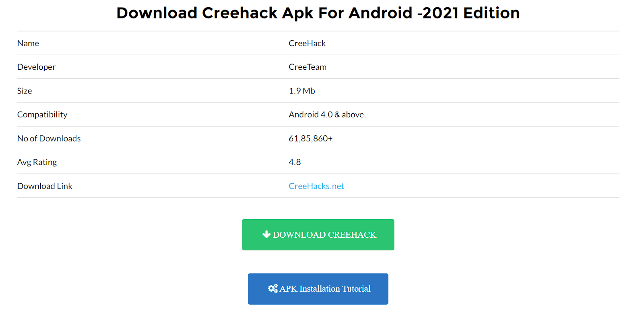Click the 2021 Edition text in heading
The height and width of the screenshot is (311, 644).
(471, 13)
